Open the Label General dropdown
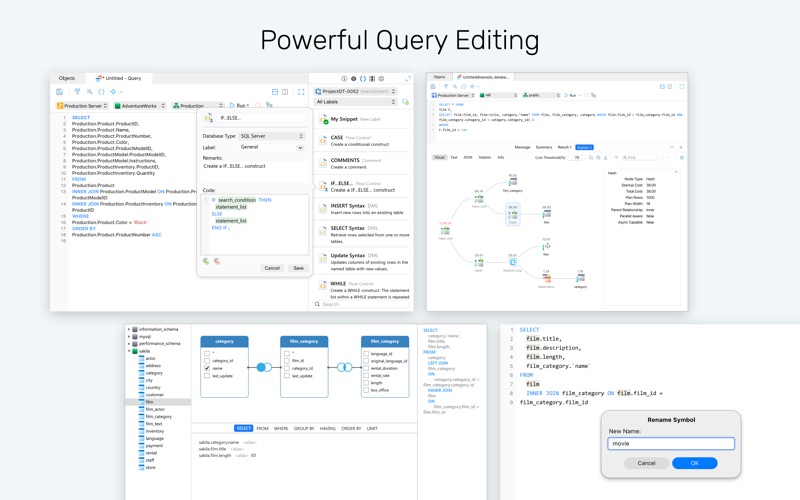This screenshot has height=500, width=800. (x=272, y=147)
